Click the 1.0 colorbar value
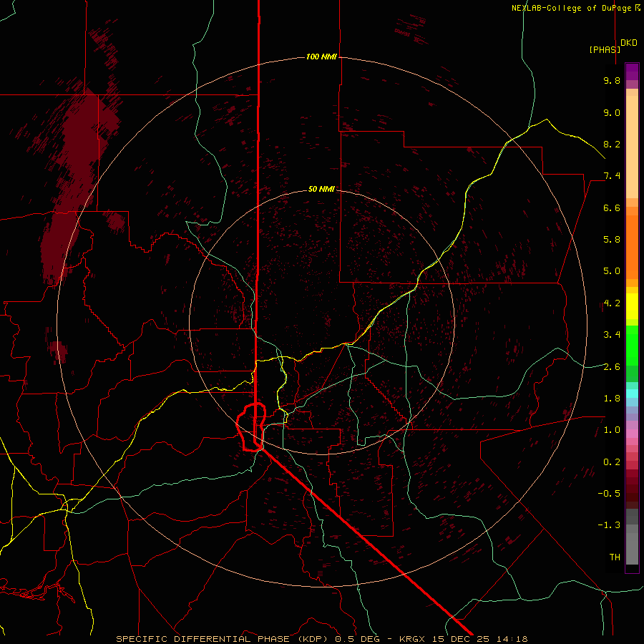The image size is (644, 644). (x=612, y=430)
